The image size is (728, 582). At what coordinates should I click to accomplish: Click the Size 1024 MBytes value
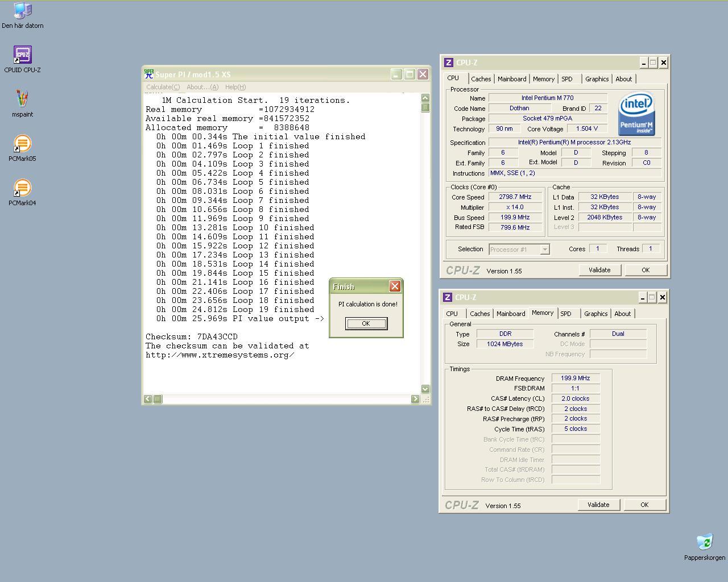(505, 344)
